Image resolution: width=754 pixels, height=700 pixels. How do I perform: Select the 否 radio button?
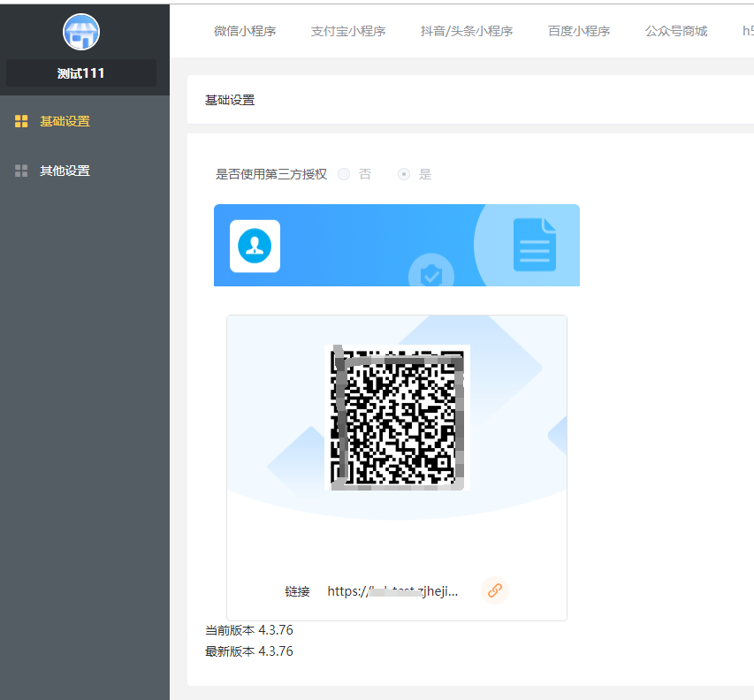[x=344, y=174]
